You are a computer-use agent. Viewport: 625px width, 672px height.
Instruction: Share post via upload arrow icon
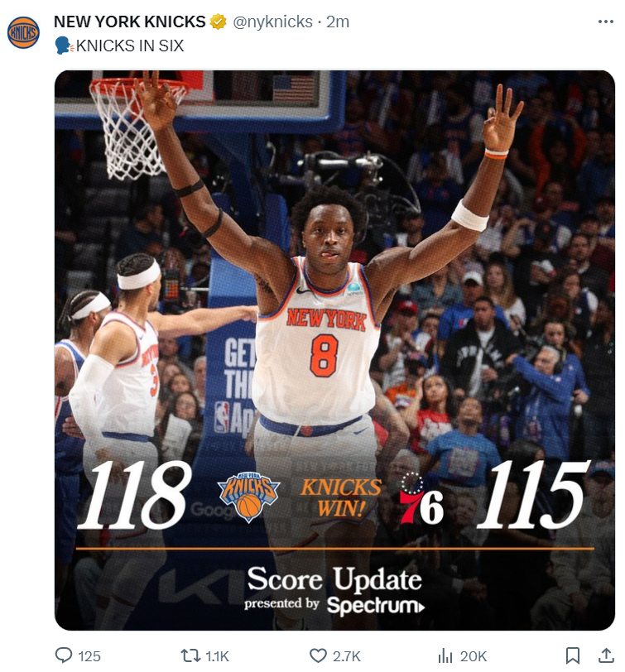[605, 655]
